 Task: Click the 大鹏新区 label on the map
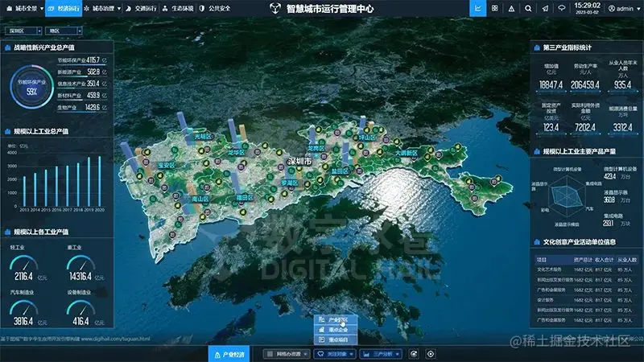407,153
